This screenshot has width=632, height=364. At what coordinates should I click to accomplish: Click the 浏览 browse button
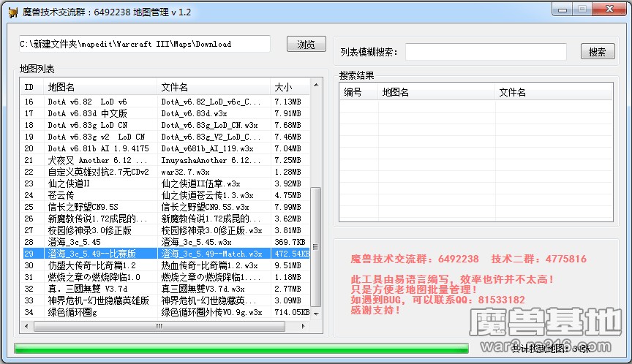[306, 45]
